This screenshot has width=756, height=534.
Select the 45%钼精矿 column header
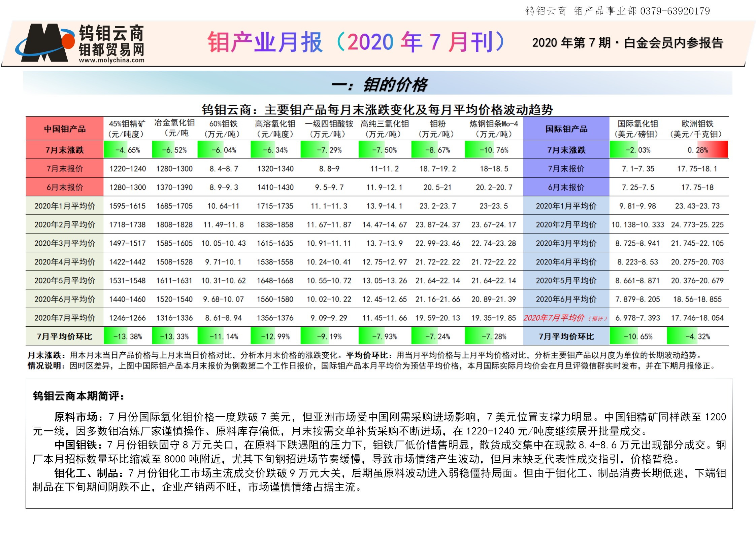click(x=127, y=129)
